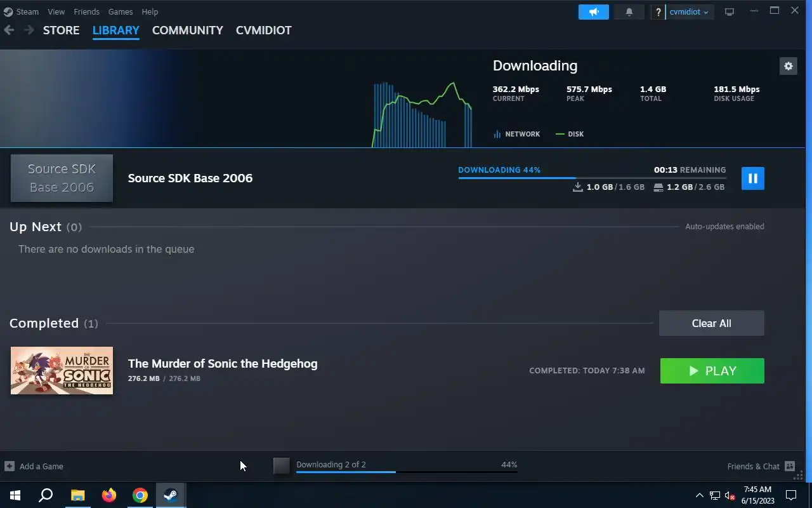The height and width of the screenshot is (508, 812).
Task: Open The Murder of Sonic thumbnail
Action: point(62,370)
